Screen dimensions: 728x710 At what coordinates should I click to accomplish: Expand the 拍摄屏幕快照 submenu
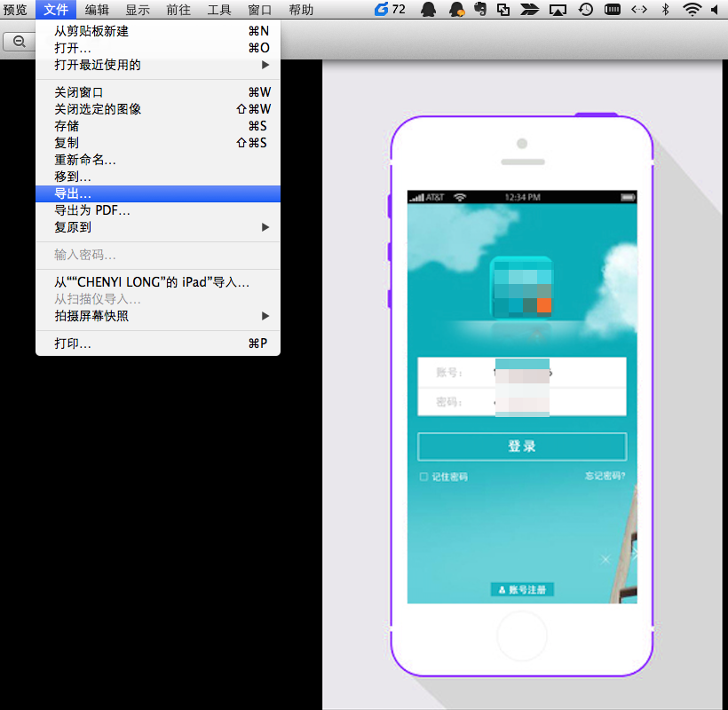[x=158, y=316]
